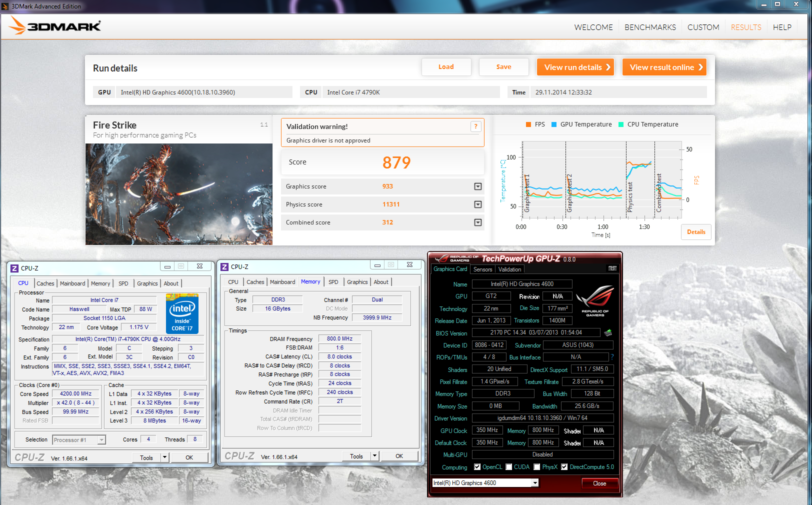Viewport: 812px width, 505px height.
Task: Click the red Close button in GPU-Z
Action: pyautogui.click(x=599, y=483)
